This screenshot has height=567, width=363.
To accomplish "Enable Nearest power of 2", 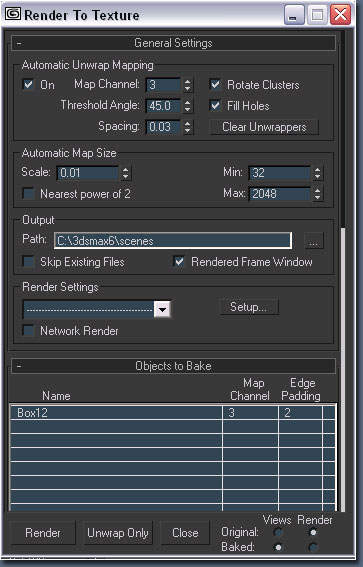I will pyautogui.click(x=28, y=193).
